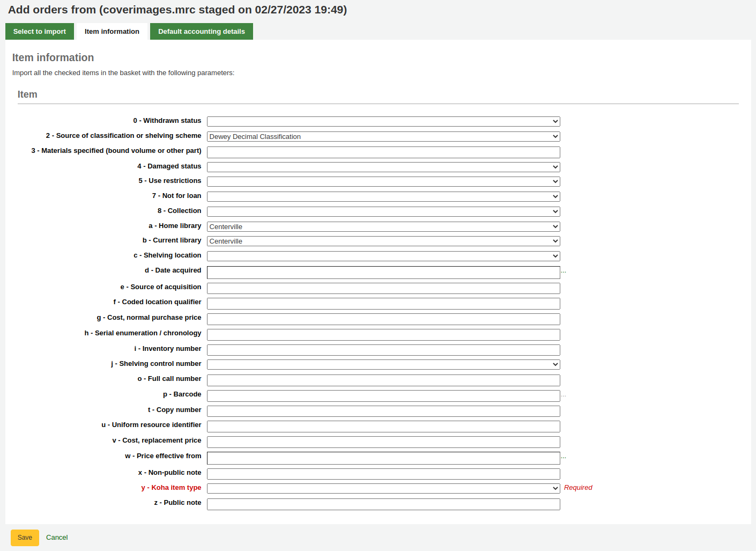Expand the Damaged status selector
This screenshot has width=756, height=551.
click(383, 166)
